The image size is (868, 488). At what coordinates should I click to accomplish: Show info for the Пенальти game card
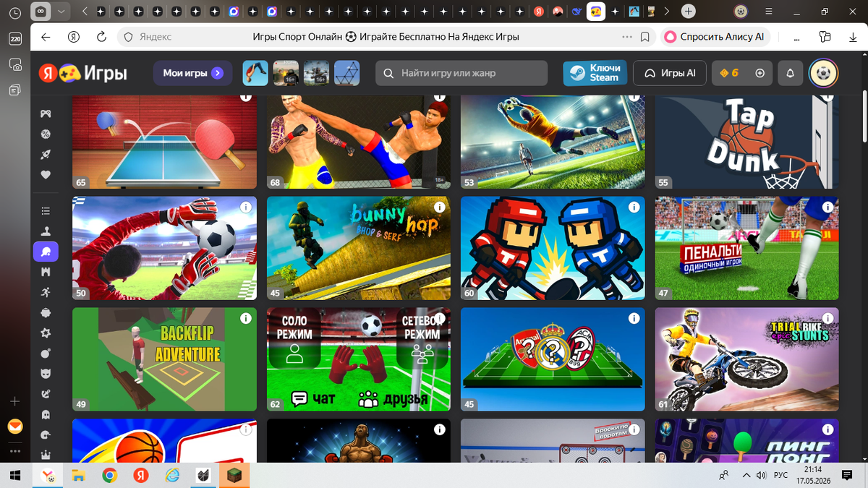pyautogui.click(x=827, y=207)
